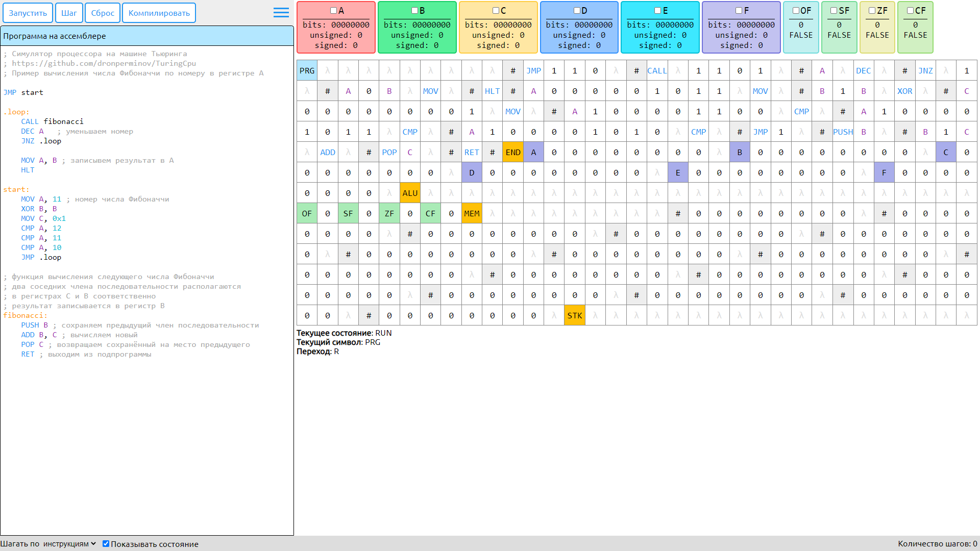
Task: Click the RET cell in the state table
Action: point(471,152)
